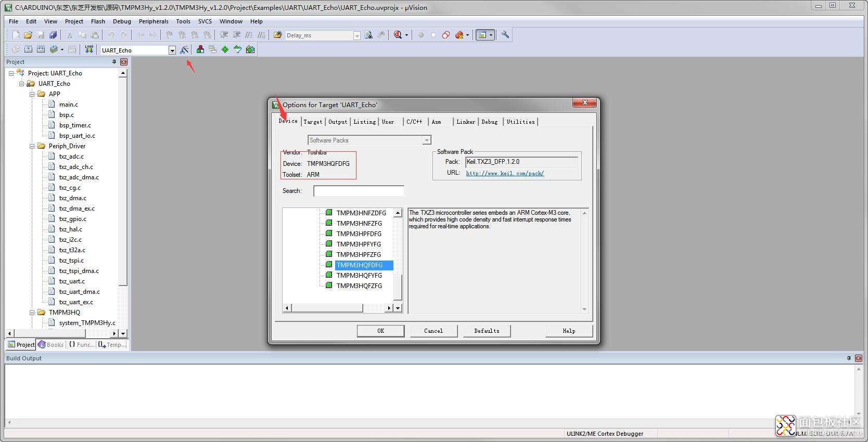Close the Options for Target dialog
This screenshot has height=442, width=868.
585,102
